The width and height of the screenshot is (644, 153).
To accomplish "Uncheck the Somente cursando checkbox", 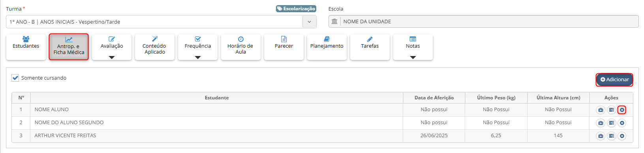I will (15, 78).
